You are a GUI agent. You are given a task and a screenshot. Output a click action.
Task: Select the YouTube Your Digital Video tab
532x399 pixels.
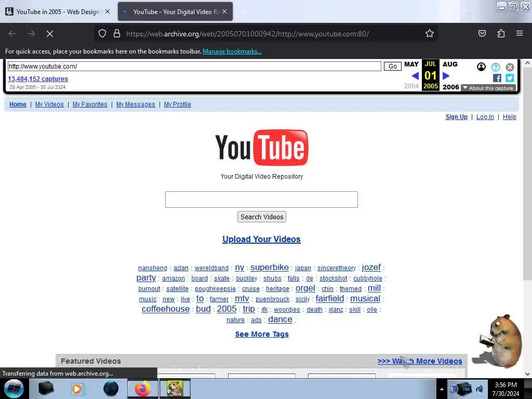click(x=176, y=12)
